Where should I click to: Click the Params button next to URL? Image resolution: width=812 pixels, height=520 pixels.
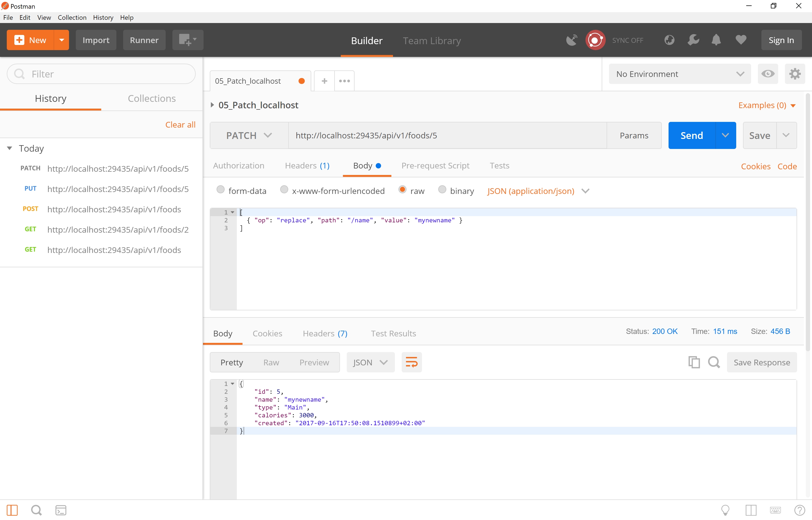coord(634,136)
